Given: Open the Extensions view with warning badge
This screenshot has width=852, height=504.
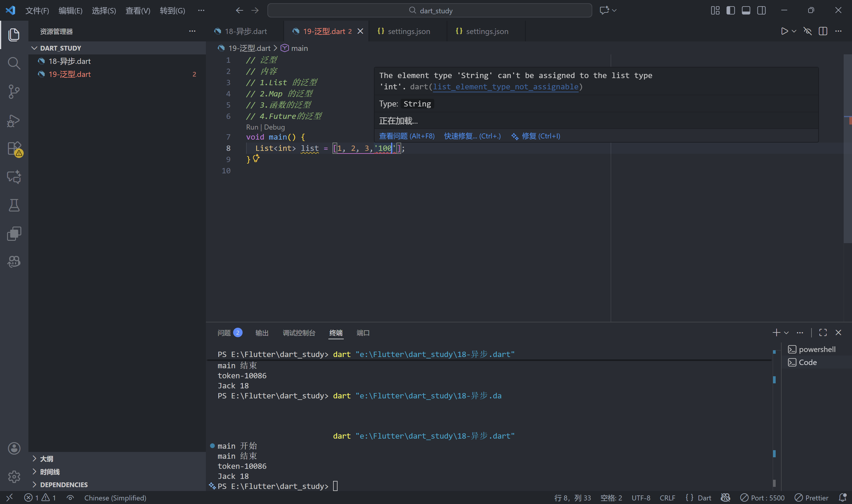Looking at the screenshot, I should pyautogui.click(x=14, y=148).
